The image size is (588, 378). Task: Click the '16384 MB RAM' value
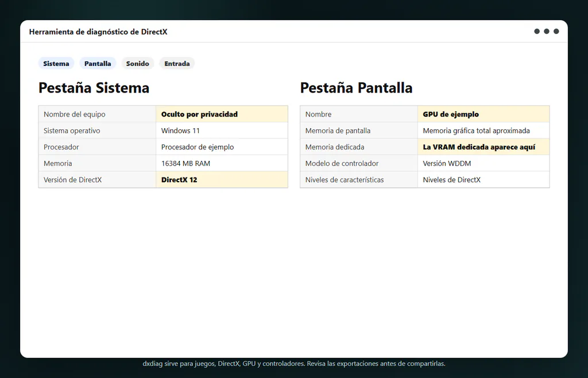[222, 163]
